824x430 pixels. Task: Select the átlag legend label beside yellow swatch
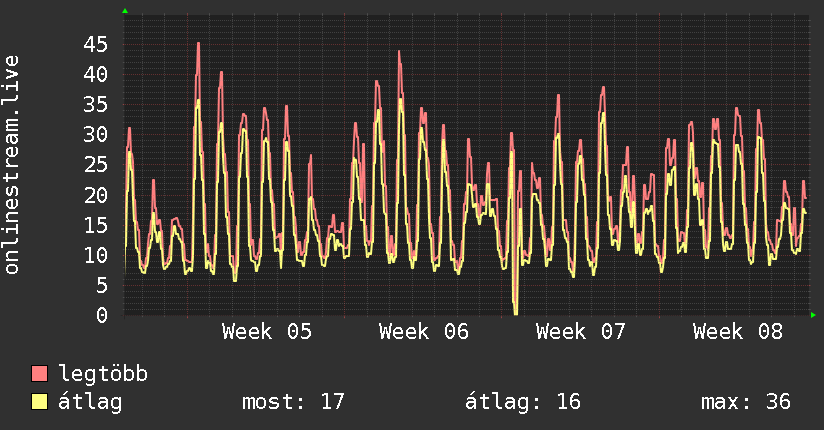(x=90, y=403)
